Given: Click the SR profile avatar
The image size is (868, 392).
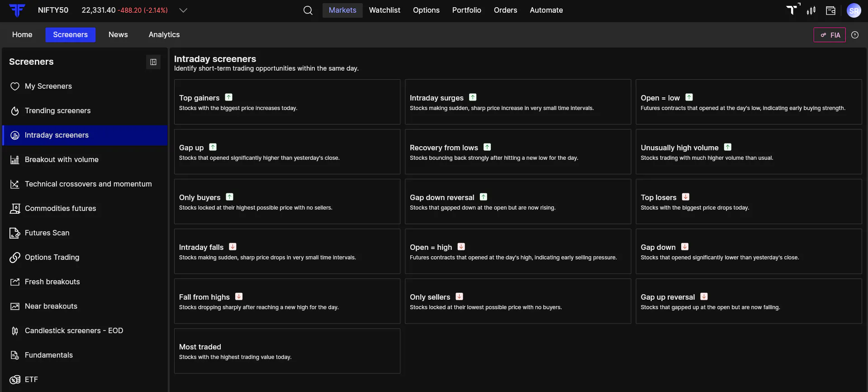Looking at the screenshot, I should 854,10.
